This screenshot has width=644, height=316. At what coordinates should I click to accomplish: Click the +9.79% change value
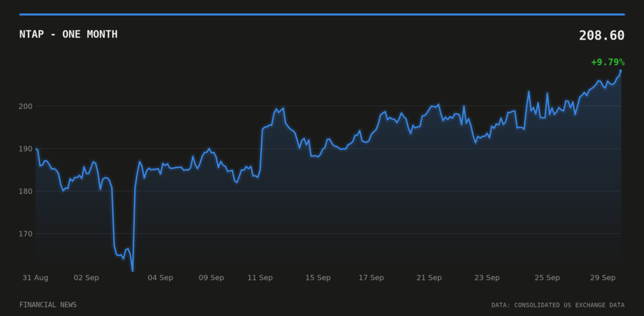click(608, 62)
